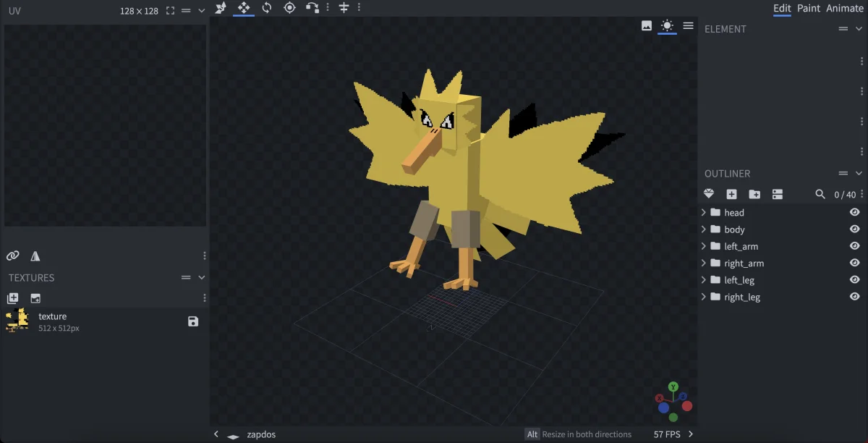This screenshot has width=868, height=443.
Task: Click the Textures panel drag handle
Action: pyautogui.click(x=186, y=277)
